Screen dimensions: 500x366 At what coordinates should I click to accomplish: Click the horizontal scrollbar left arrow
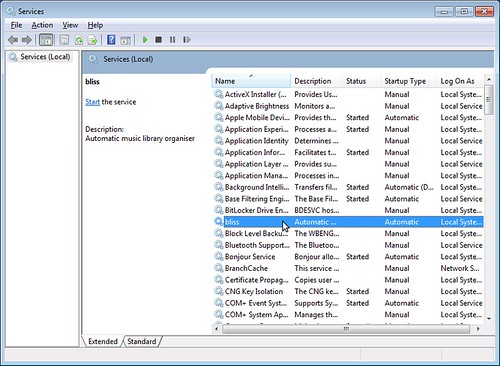click(x=217, y=329)
